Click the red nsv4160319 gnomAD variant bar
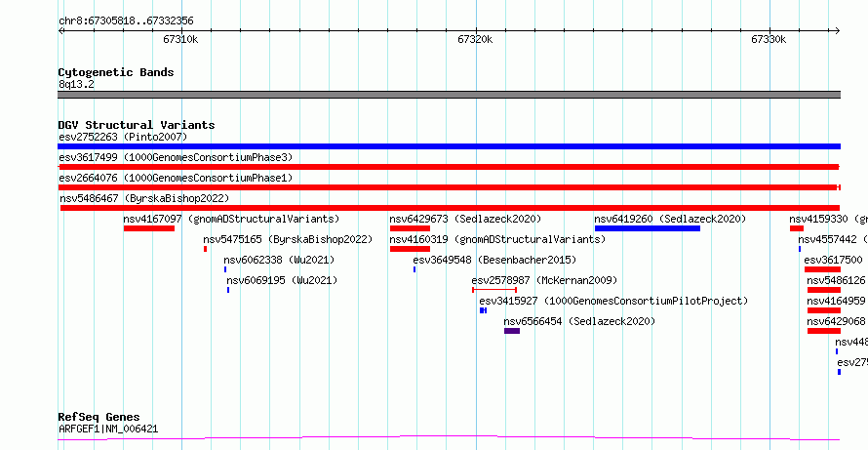Screen dimensions: 868x450 pos(410,249)
